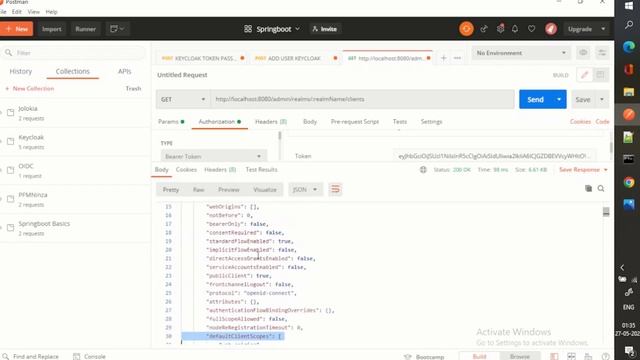Open the Code link
The width and height of the screenshot is (640, 360).
coord(602,122)
